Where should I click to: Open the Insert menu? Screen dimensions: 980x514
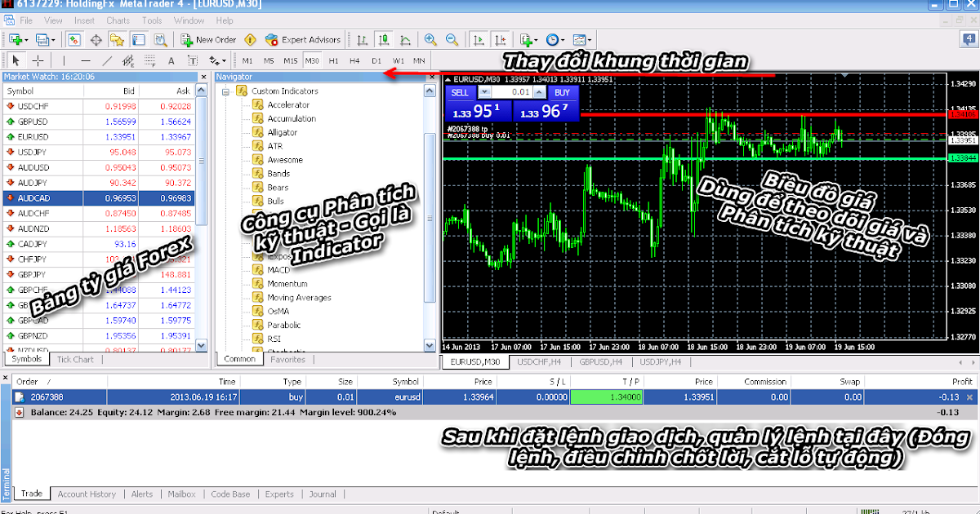pyautogui.click(x=84, y=20)
